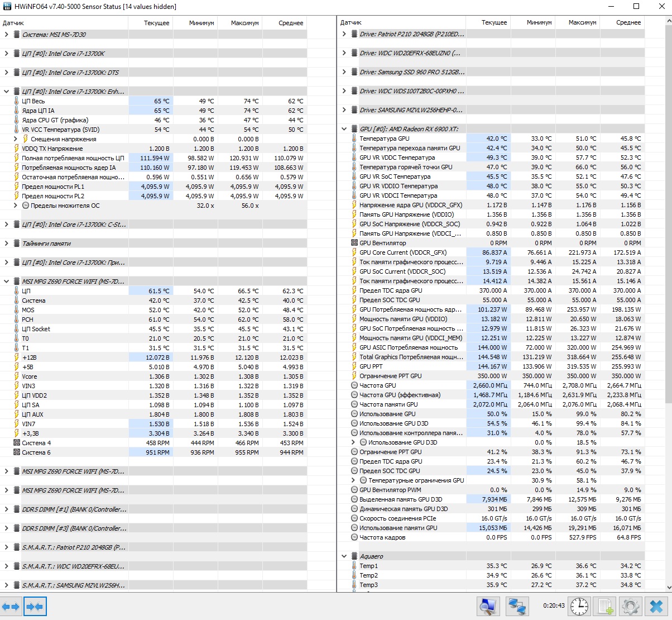Select Температура горячей точки GPU row

tap(491, 167)
